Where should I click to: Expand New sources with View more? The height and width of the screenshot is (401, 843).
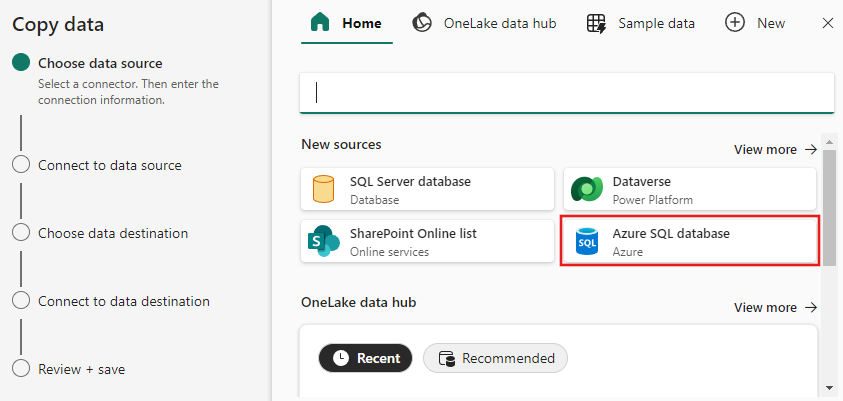click(775, 149)
